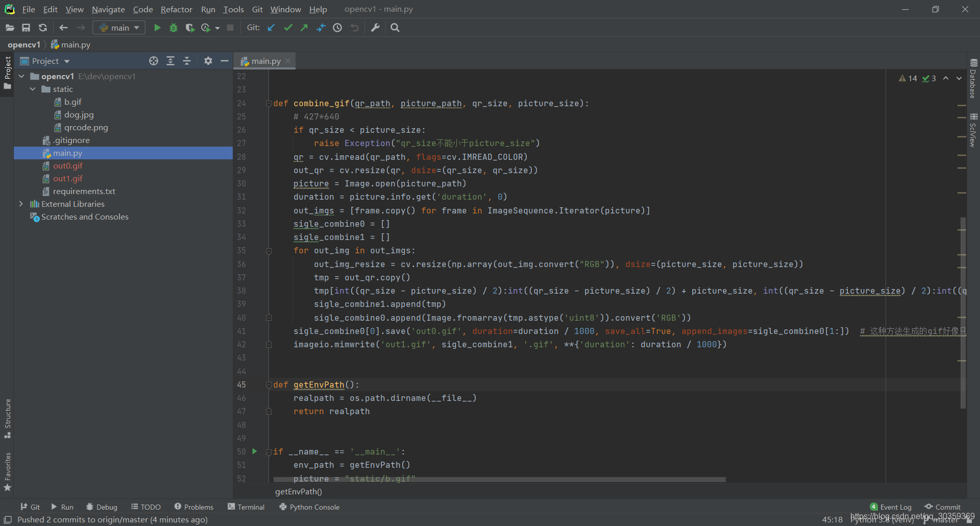Open the Refactor menu
Viewport: 980px width, 526px height.
(x=176, y=9)
